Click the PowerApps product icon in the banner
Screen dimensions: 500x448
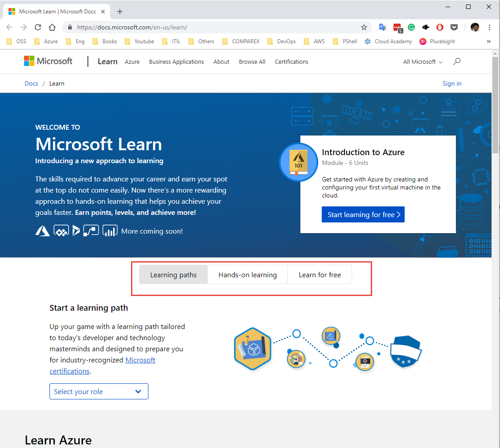coord(61,231)
